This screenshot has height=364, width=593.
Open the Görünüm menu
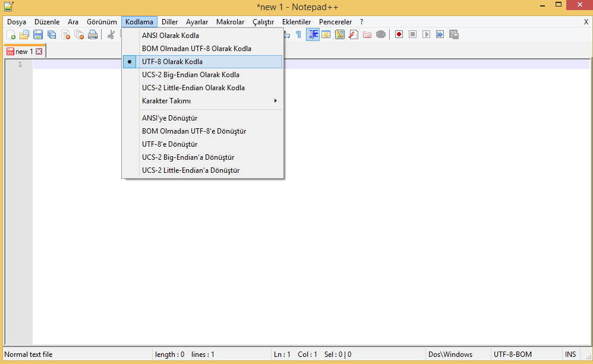point(102,22)
